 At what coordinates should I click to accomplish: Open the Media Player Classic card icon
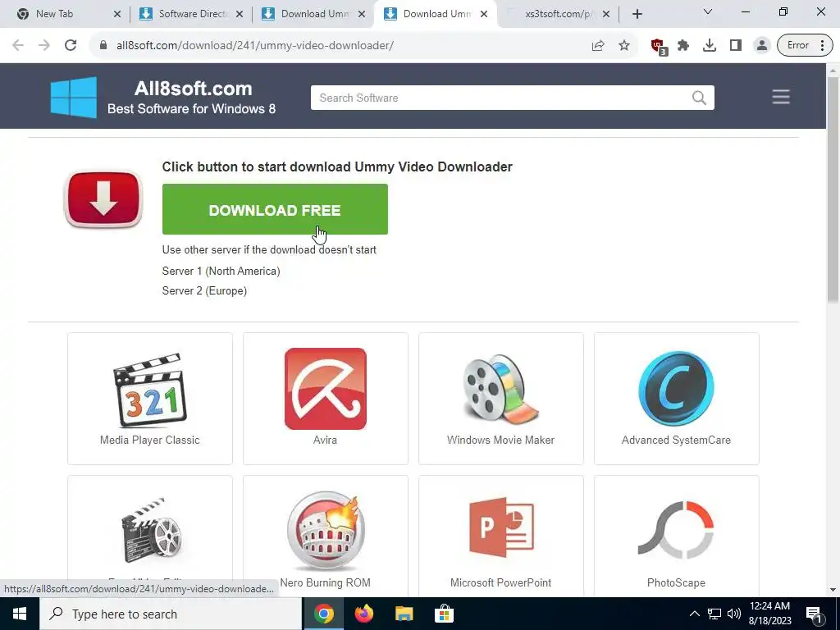[x=150, y=390]
